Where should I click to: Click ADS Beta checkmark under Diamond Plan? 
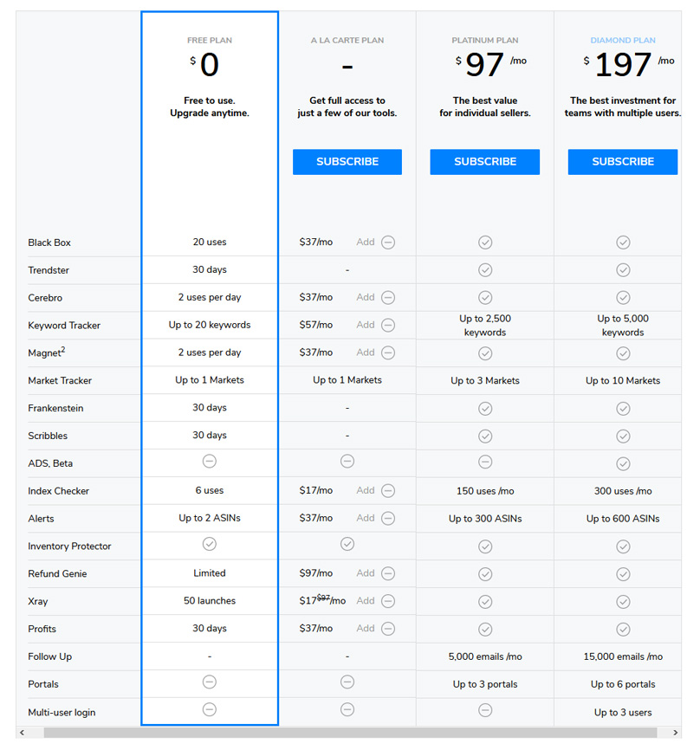pyautogui.click(x=623, y=463)
